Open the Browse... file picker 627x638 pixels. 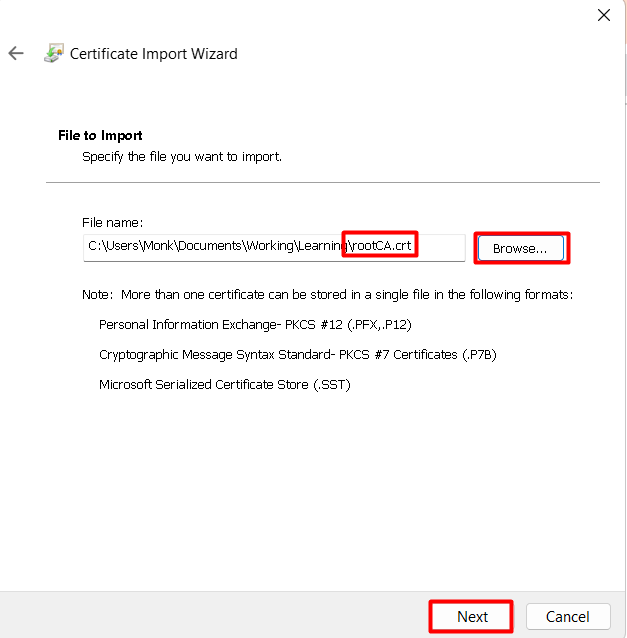[x=520, y=248]
